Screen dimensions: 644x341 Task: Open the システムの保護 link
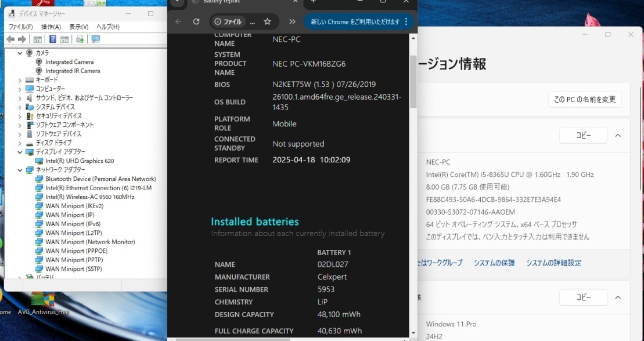494,262
